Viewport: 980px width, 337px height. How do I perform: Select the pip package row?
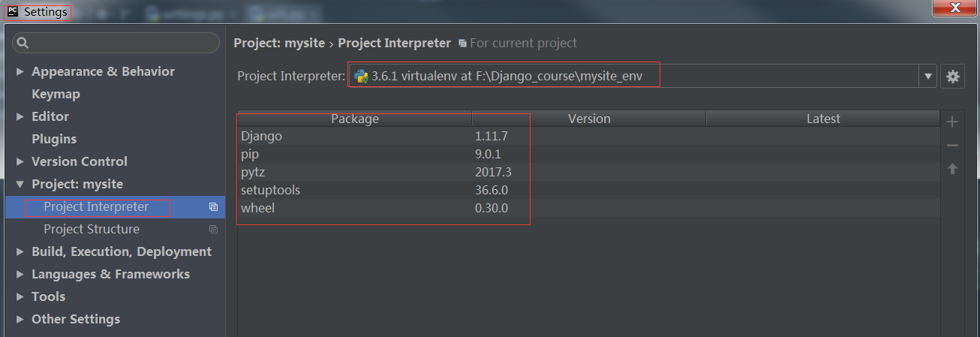(x=588, y=155)
